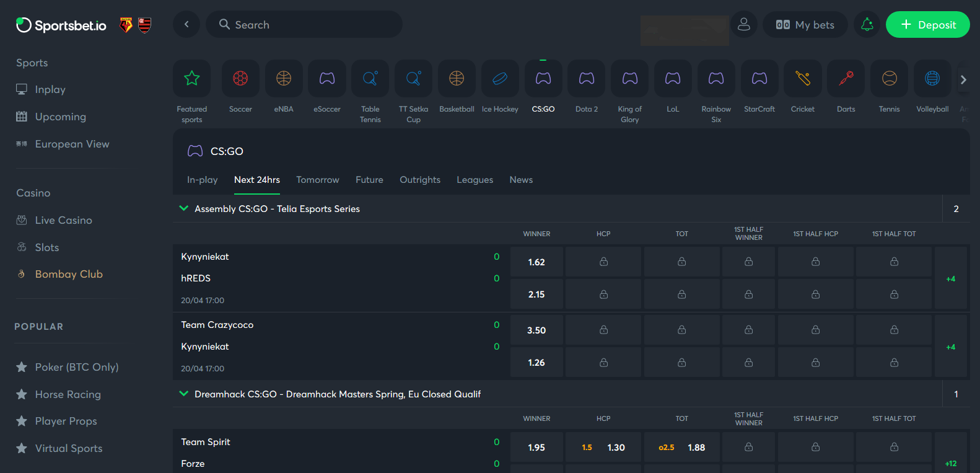Select the Table Tennis sport icon
Screen dimensions: 980x473
point(370,79)
